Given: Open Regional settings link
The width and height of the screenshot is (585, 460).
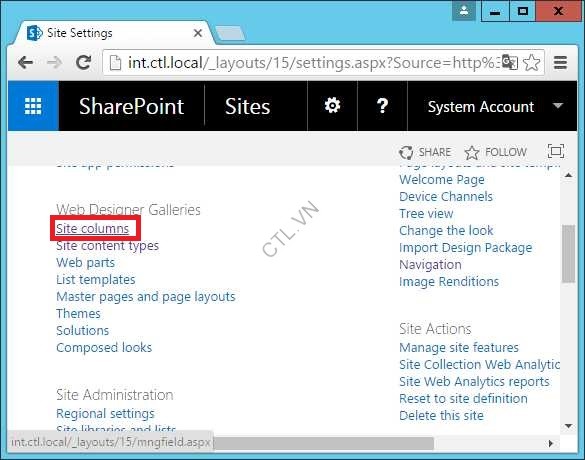Looking at the screenshot, I should coord(105,414).
